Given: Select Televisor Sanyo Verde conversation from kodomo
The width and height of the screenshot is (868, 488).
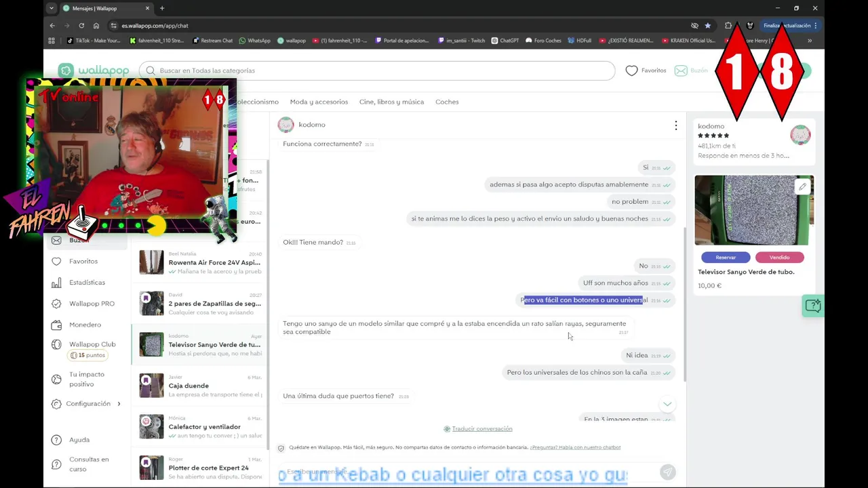Looking at the screenshot, I should [200, 344].
